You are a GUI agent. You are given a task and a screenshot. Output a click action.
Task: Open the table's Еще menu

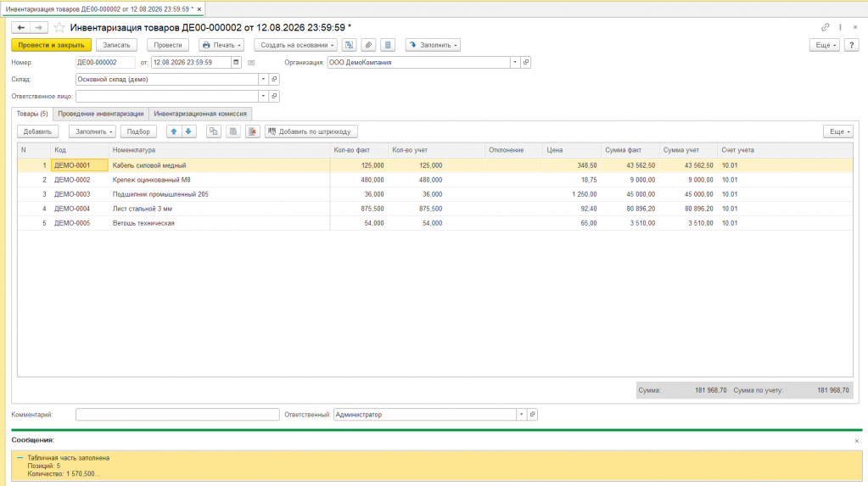click(x=838, y=131)
